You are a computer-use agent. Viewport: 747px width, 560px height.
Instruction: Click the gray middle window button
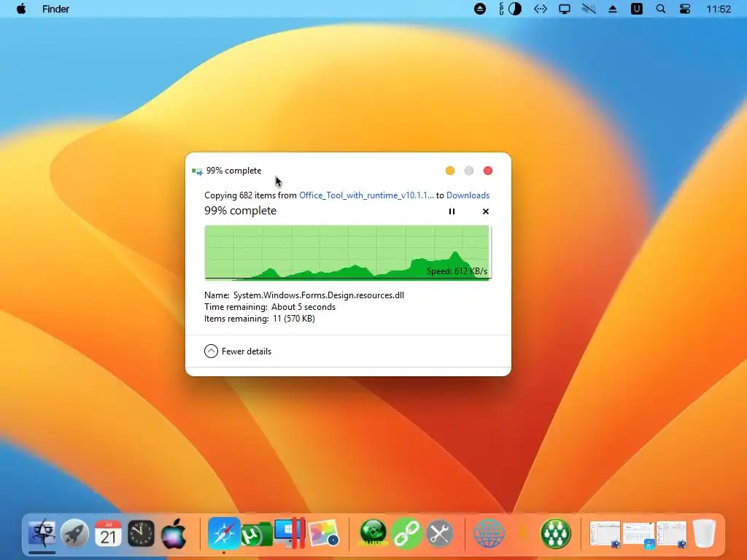469,171
